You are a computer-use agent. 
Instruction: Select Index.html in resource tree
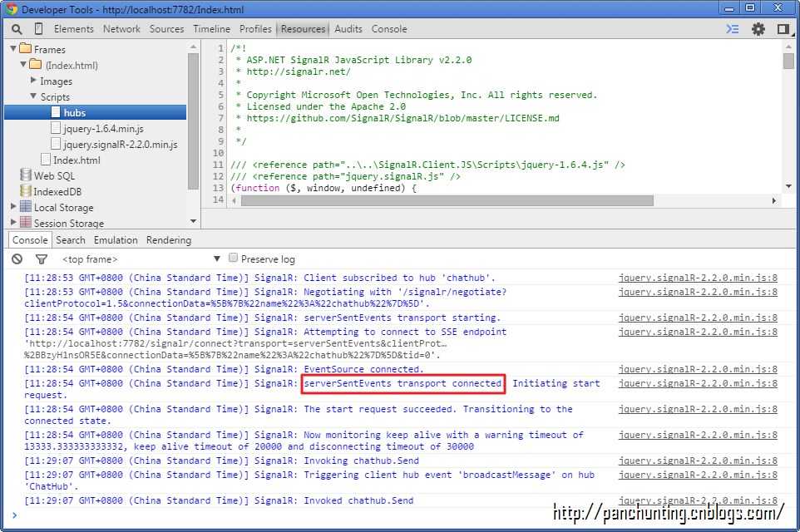[x=77, y=160]
